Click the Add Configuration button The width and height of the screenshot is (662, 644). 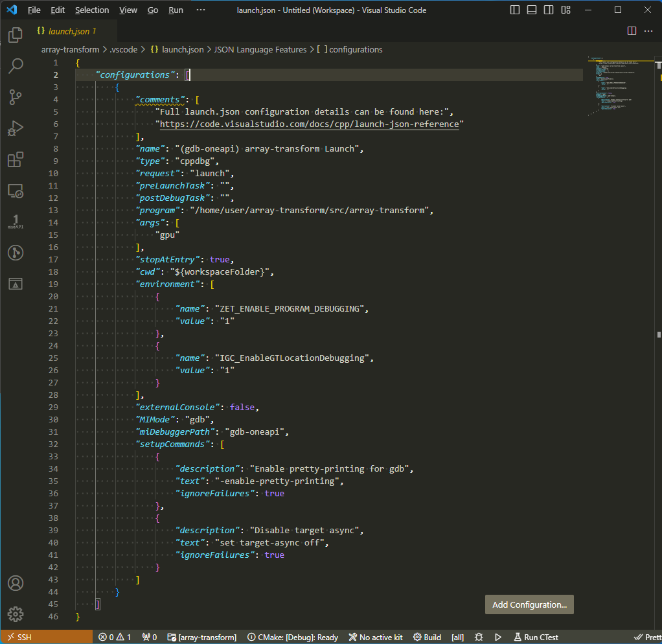(x=529, y=604)
